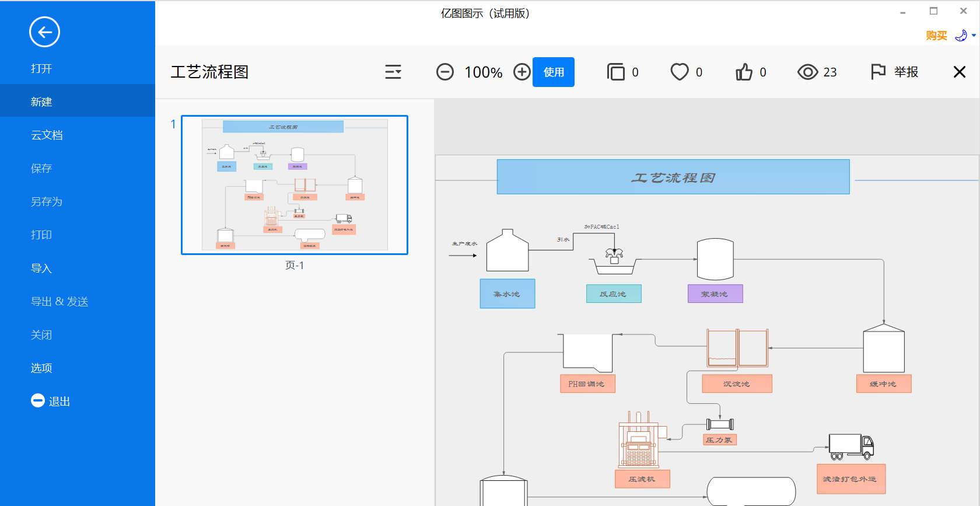Open 选项 settings

tap(41, 368)
